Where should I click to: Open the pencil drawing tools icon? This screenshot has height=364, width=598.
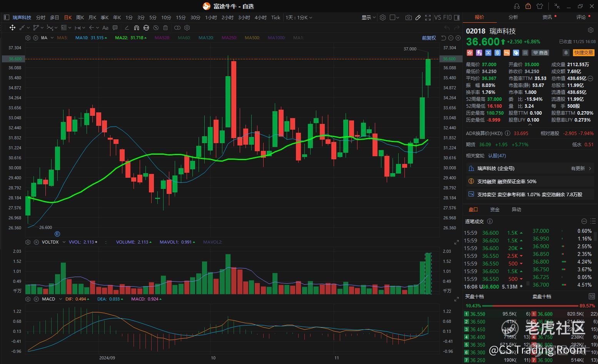tap(418, 17)
